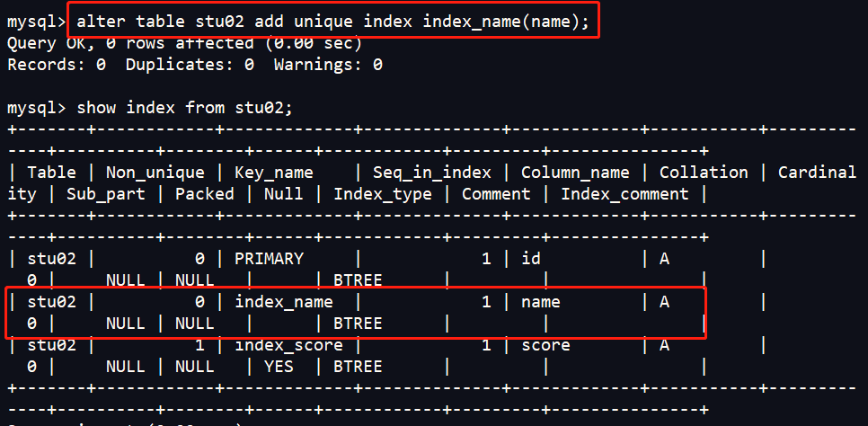The width and height of the screenshot is (868, 426).
Task: Click the BTREE index type for index_name
Action: tap(358, 324)
